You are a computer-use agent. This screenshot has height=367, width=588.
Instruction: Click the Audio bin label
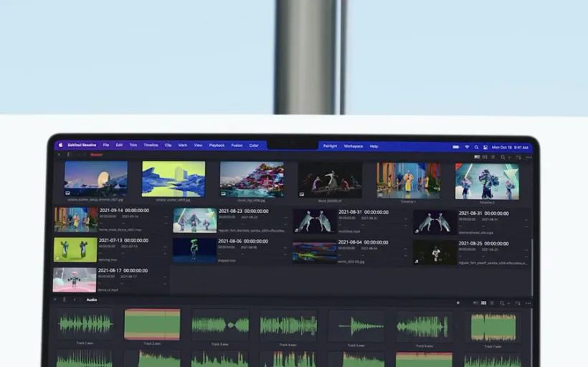coord(92,300)
